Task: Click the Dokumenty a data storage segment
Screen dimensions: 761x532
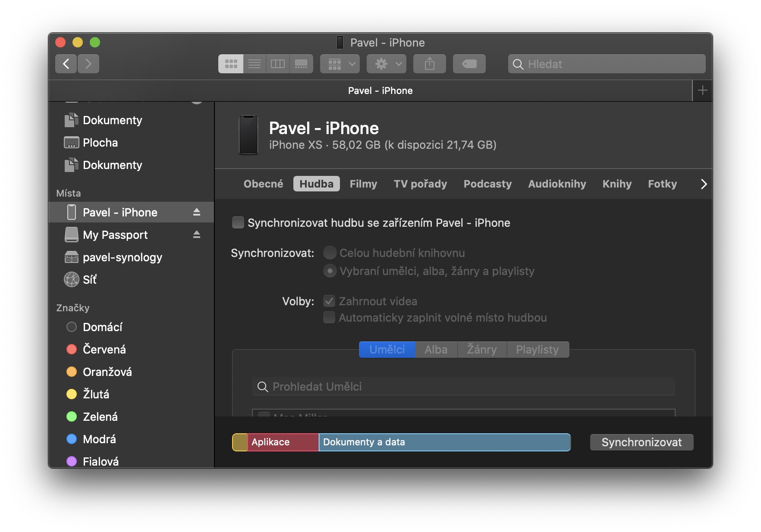Action: (445, 442)
